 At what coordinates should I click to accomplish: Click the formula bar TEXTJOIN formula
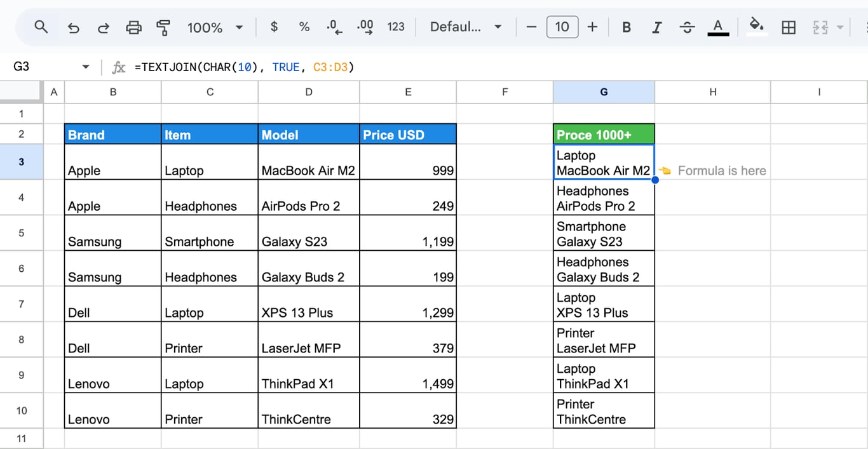coord(244,67)
